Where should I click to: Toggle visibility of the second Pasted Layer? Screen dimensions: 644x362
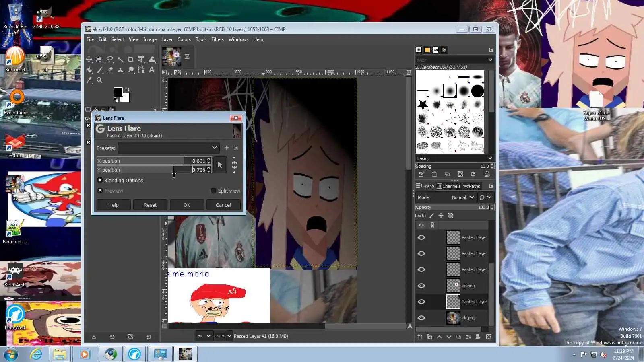[x=421, y=253]
